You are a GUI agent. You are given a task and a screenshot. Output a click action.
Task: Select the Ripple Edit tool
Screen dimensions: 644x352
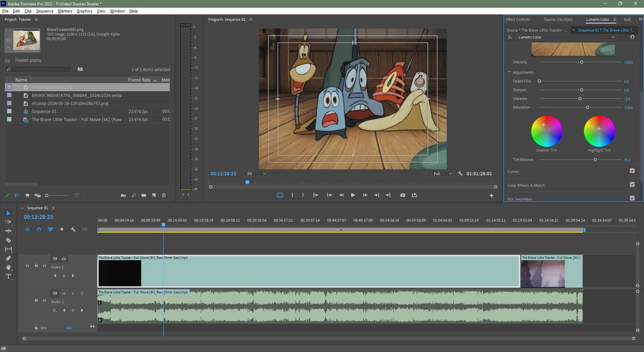[x=9, y=231]
